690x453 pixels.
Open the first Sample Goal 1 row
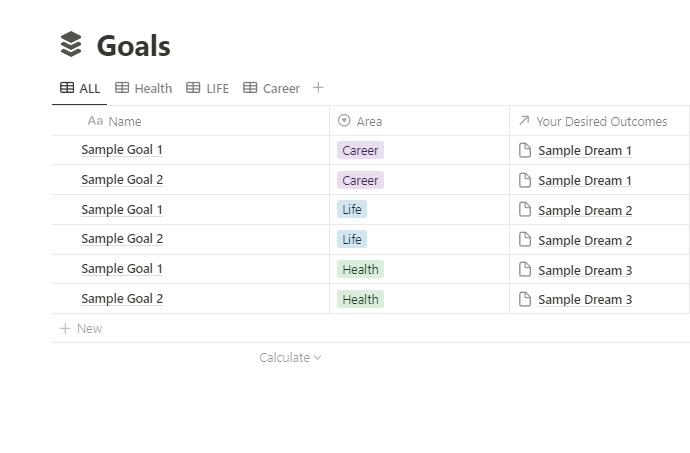point(122,150)
